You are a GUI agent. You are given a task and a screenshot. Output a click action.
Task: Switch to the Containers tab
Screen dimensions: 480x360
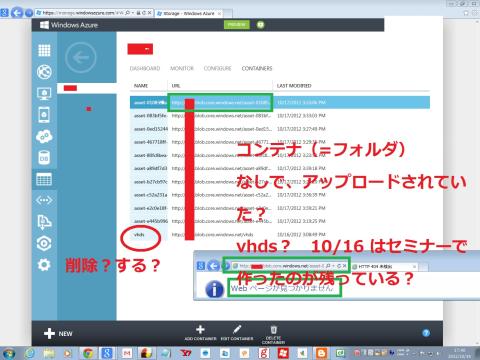[257, 68]
